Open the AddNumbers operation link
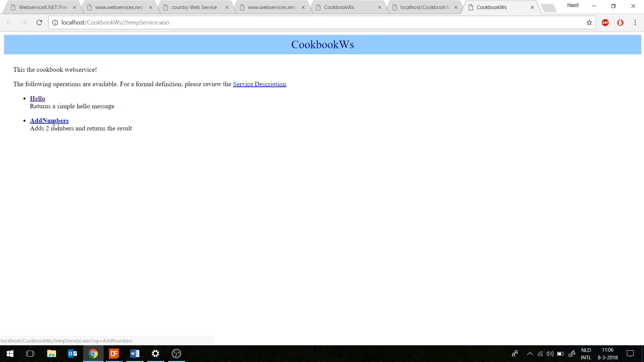This screenshot has height=362, width=644. pyautogui.click(x=49, y=121)
